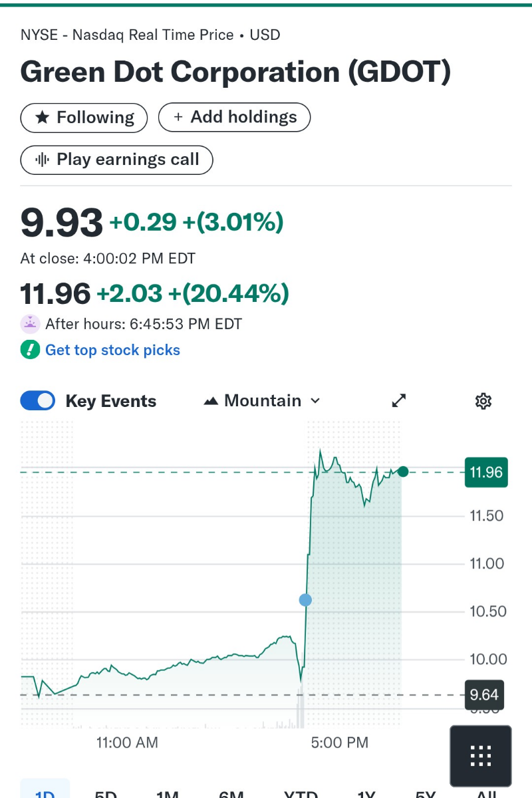Click the 11.96 price label on axis
The width and height of the screenshot is (532, 798).
(x=486, y=473)
